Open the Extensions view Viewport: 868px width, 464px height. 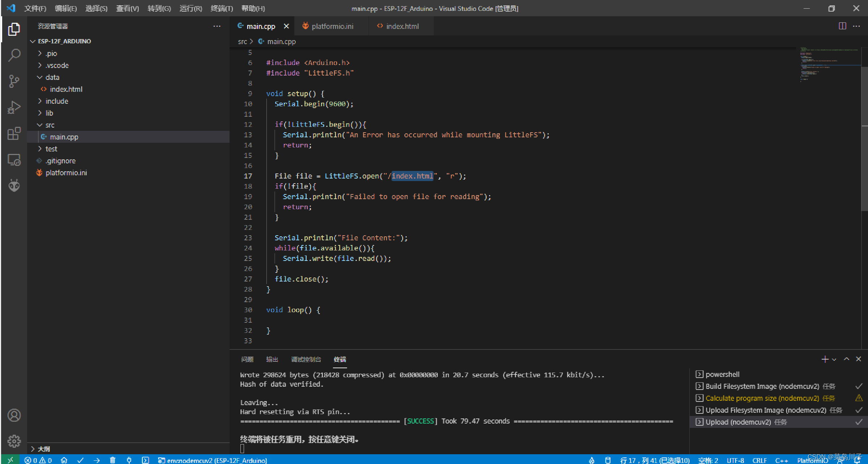14,134
